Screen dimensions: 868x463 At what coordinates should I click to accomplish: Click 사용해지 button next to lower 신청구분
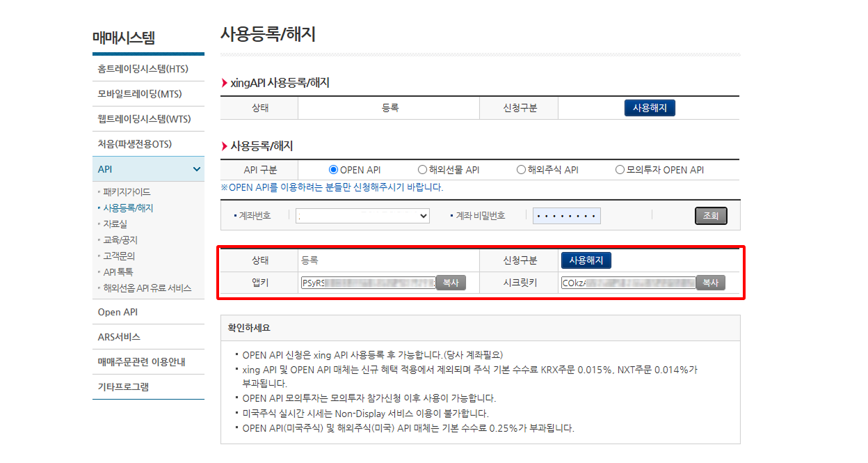click(586, 260)
